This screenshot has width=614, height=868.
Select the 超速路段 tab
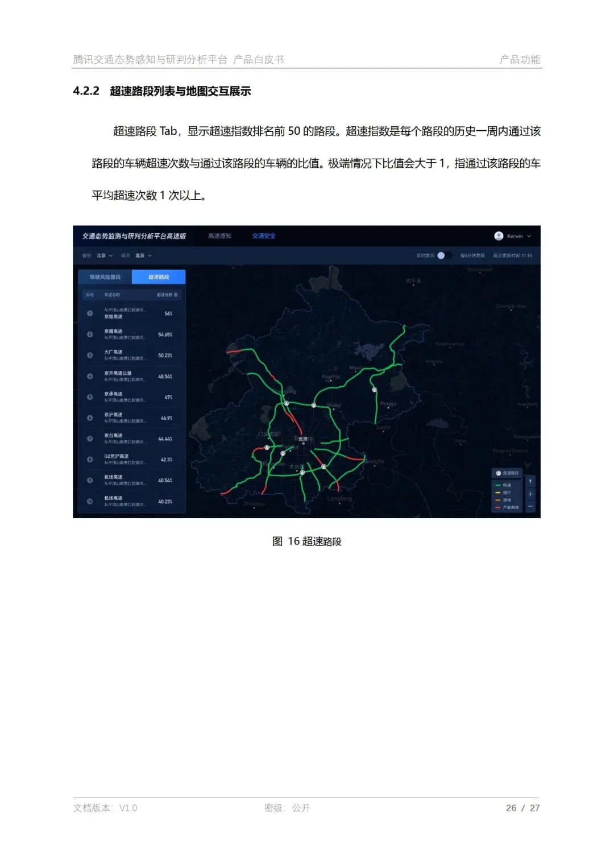[x=159, y=277]
